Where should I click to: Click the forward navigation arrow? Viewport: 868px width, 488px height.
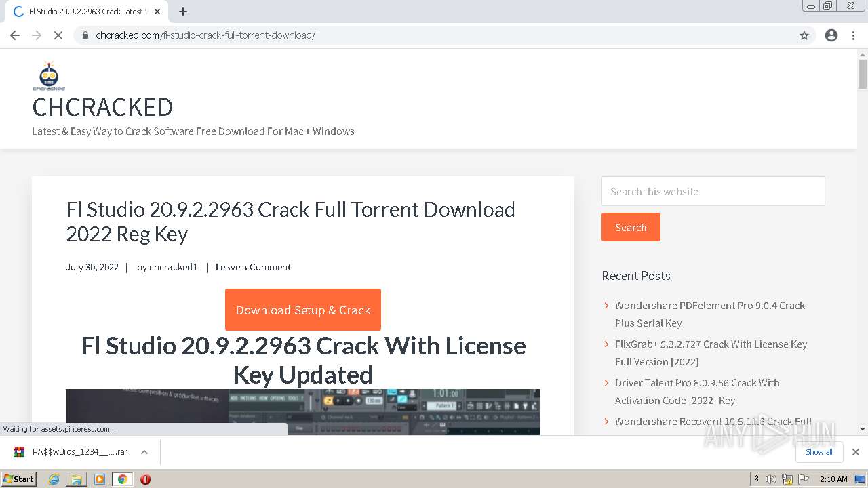37,35
